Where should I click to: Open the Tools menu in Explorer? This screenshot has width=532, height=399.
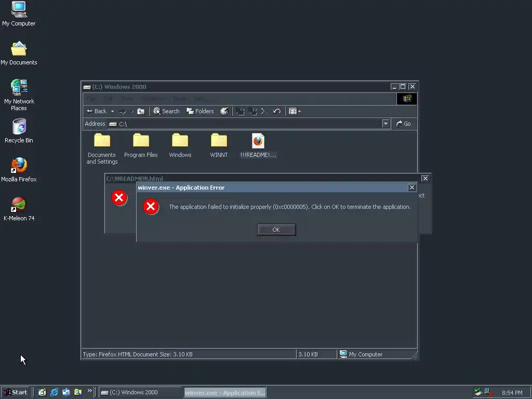click(179, 99)
